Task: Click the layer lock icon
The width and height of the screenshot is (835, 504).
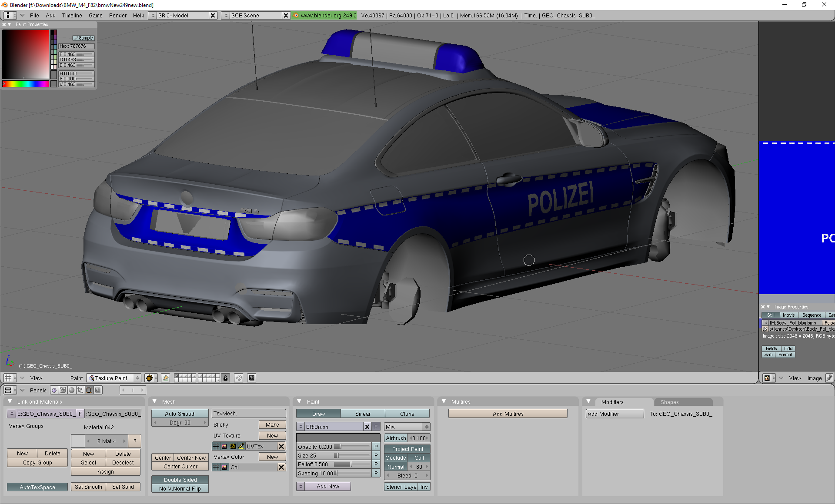Action: click(225, 378)
